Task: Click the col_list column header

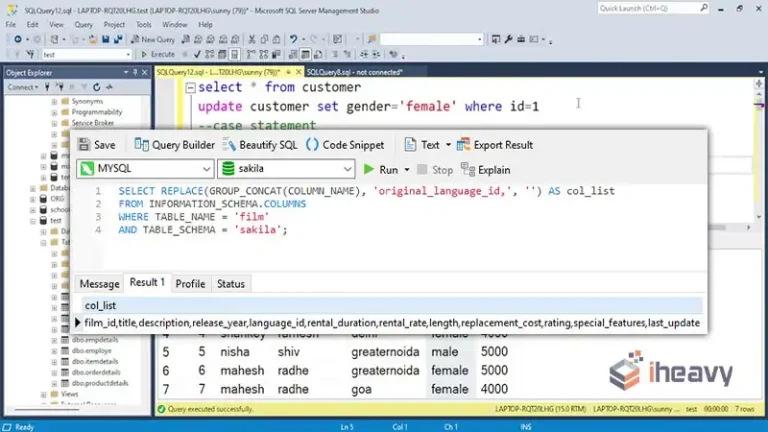Action: (x=100, y=306)
